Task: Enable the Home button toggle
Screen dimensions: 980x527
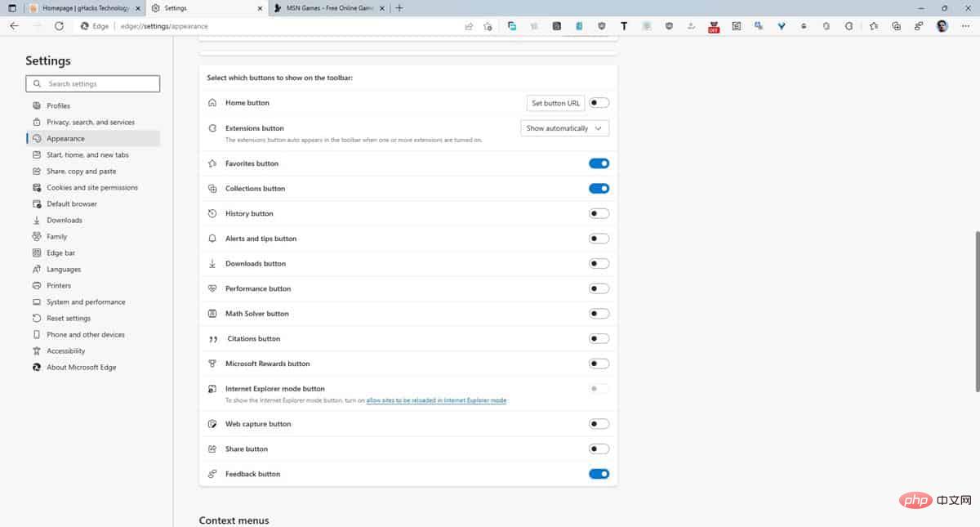Action: (x=599, y=103)
